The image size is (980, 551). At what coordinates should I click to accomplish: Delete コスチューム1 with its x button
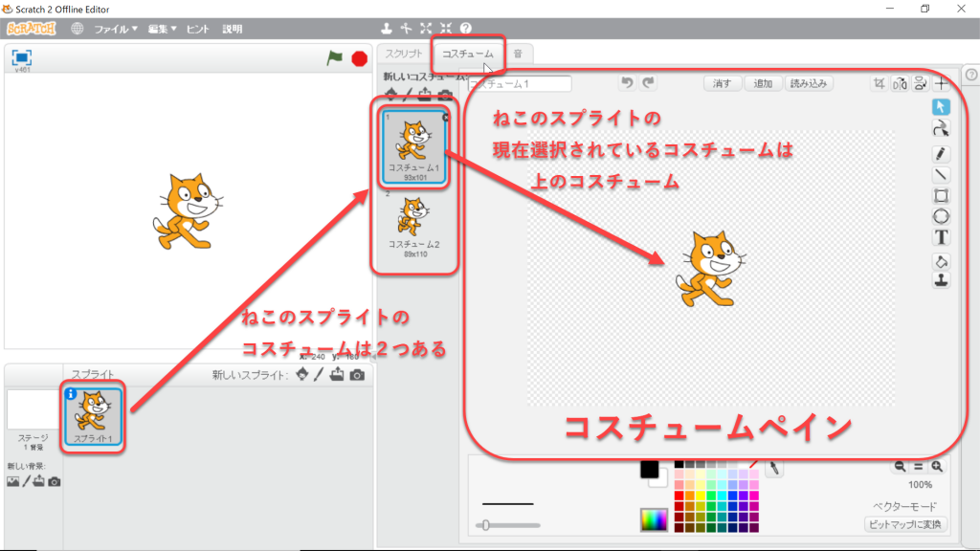pyautogui.click(x=446, y=118)
